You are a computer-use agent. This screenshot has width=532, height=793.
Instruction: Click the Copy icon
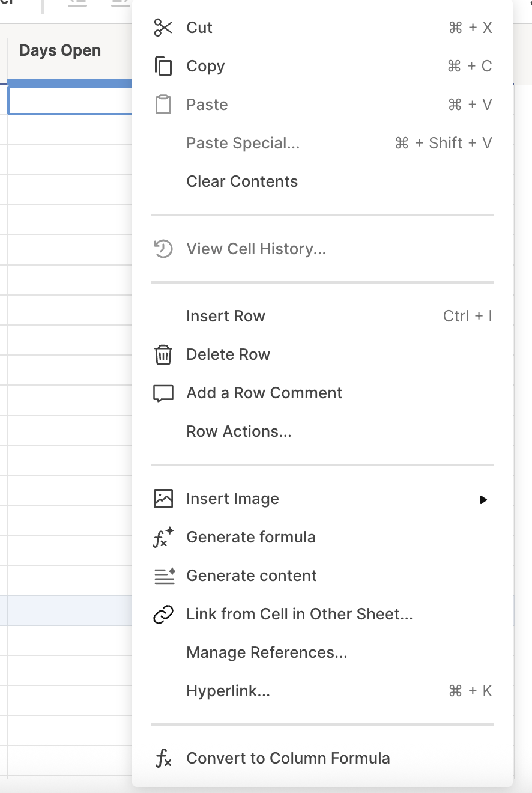pyautogui.click(x=163, y=66)
